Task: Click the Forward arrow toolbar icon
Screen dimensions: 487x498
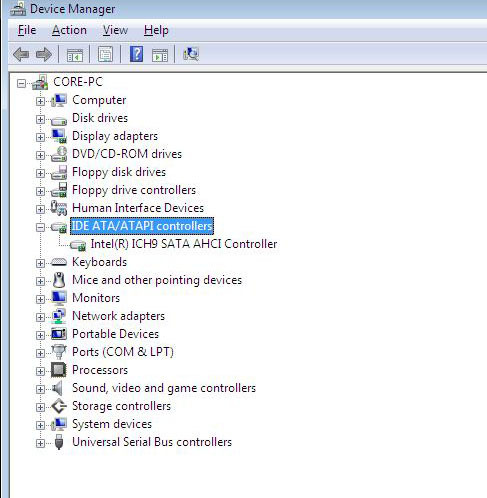Action: [44, 54]
